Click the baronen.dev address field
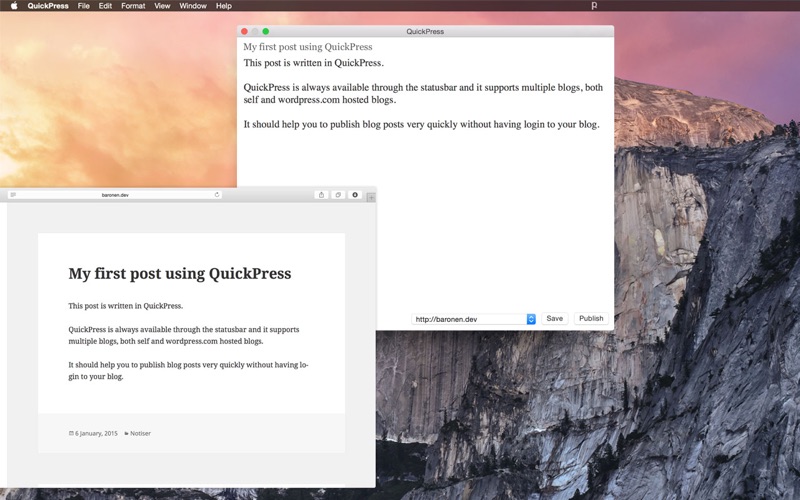The width and height of the screenshot is (800, 500). tap(115, 195)
